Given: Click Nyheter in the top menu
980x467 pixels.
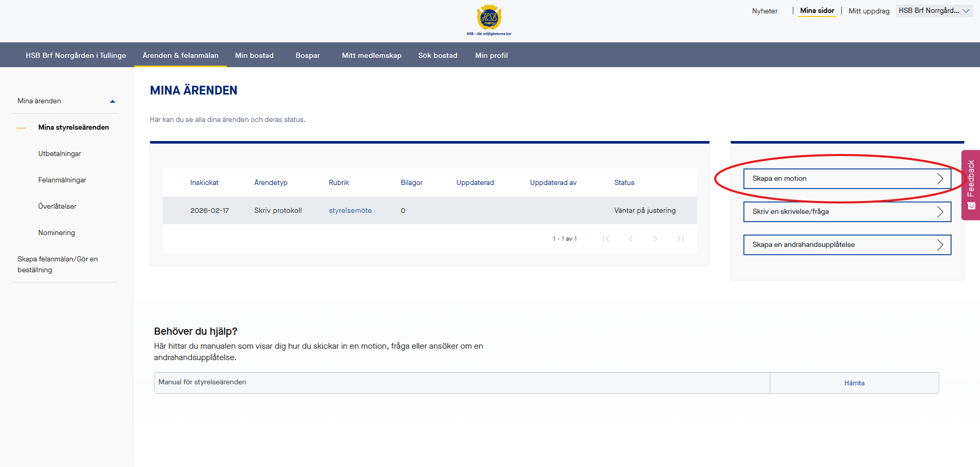Looking at the screenshot, I should (765, 11).
